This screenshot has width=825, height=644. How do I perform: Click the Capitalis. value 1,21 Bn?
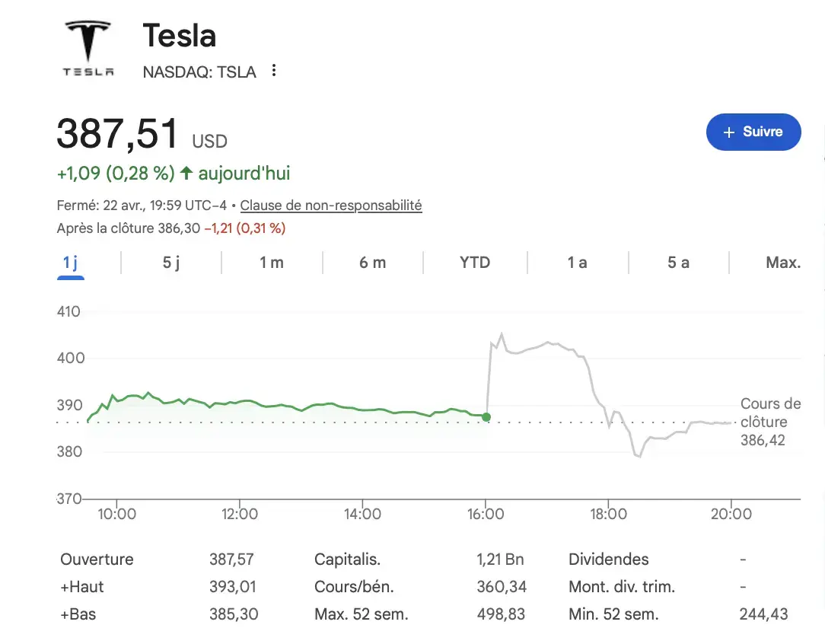pos(500,559)
